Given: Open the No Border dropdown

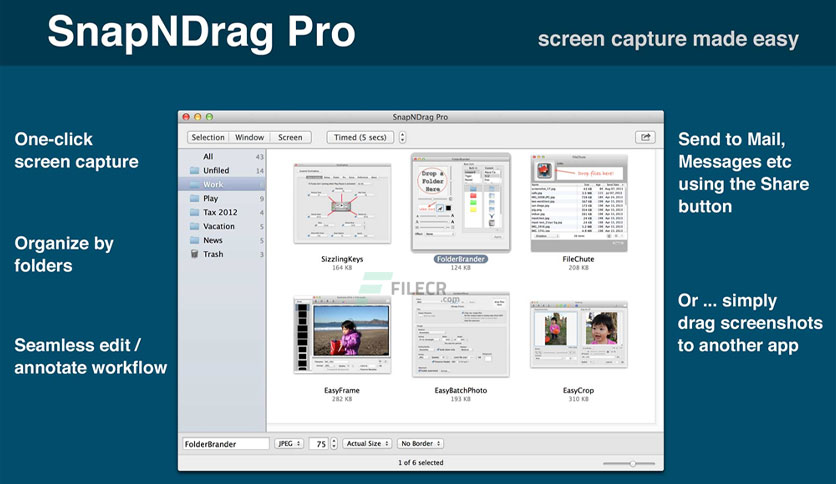Looking at the screenshot, I should (x=421, y=443).
